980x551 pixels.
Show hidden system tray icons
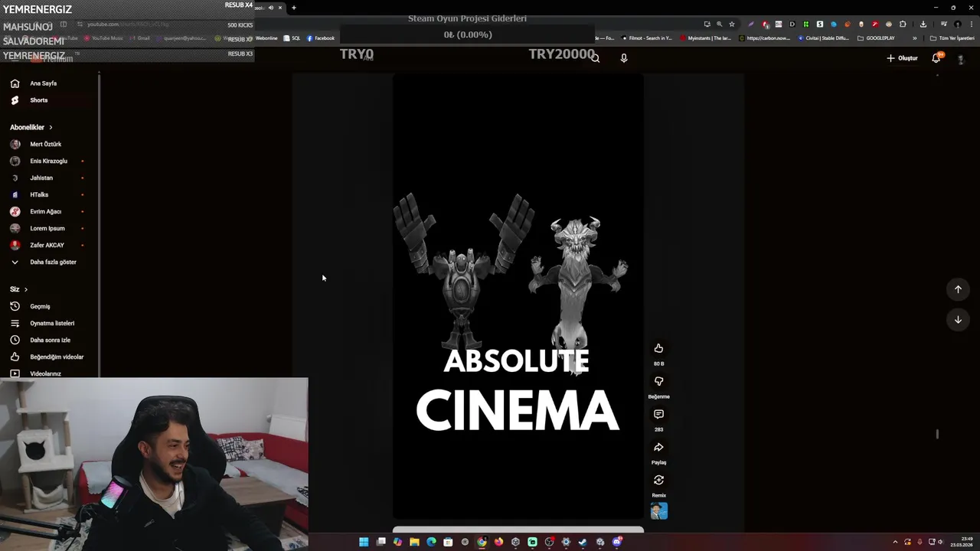click(895, 542)
